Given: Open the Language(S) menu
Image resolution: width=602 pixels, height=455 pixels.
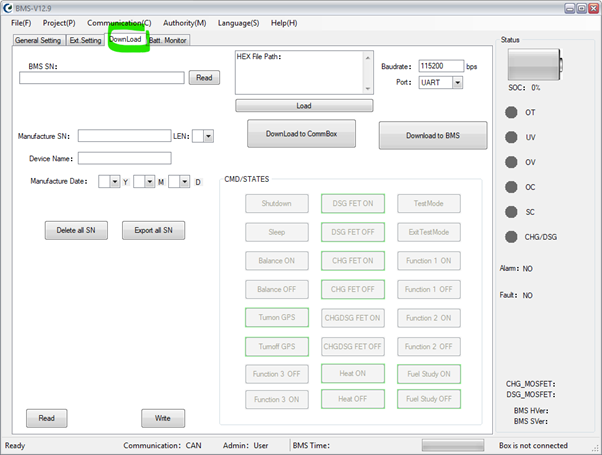Looking at the screenshot, I should 238,23.
